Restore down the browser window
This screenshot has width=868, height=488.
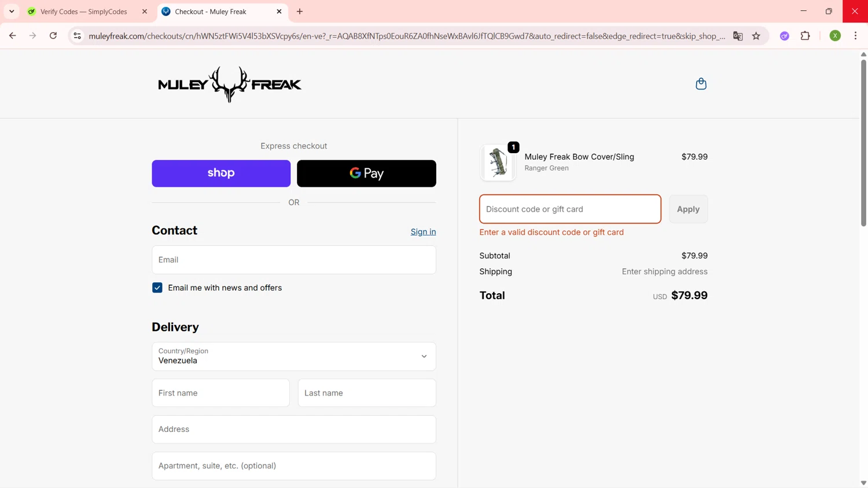point(829,11)
